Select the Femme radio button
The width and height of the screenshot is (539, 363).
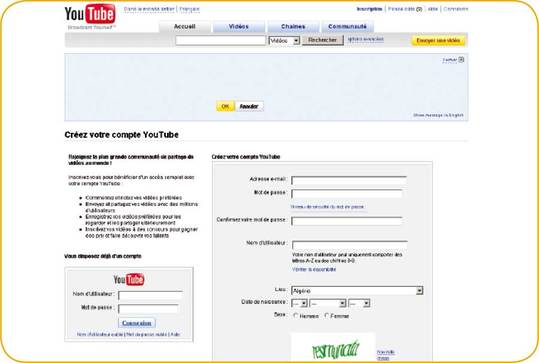click(327, 316)
